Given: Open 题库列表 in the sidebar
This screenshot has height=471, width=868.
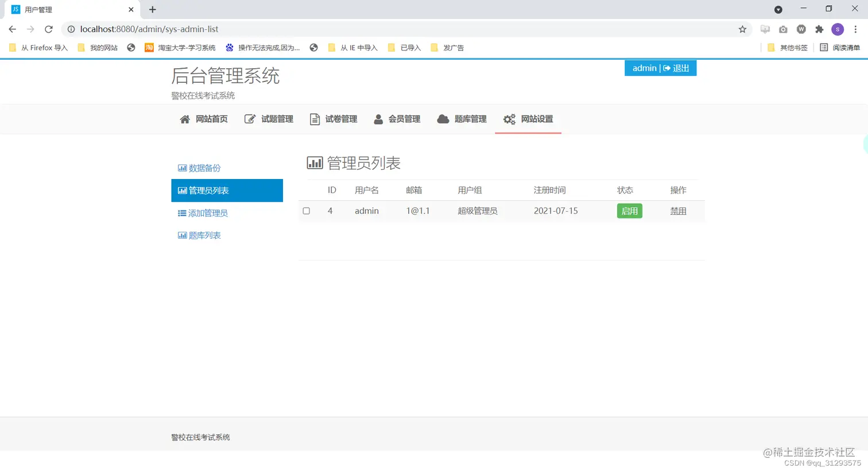Looking at the screenshot, I should point(199,235).
